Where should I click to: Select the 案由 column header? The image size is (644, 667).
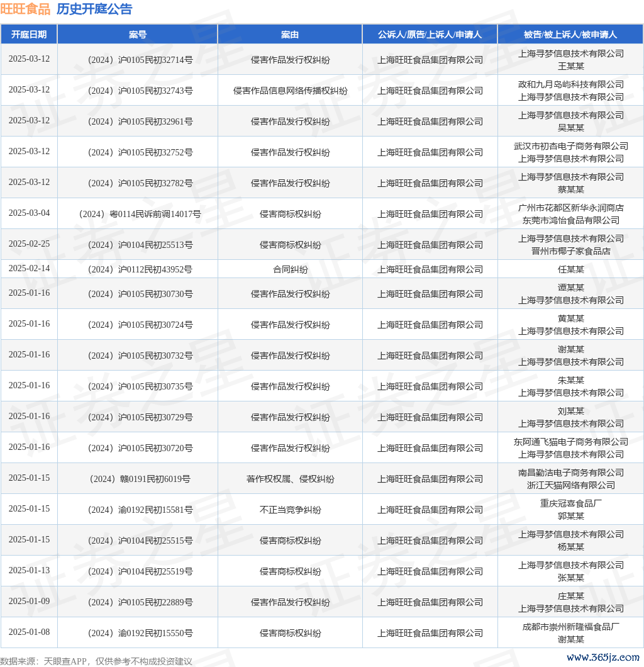click(290, 35)
